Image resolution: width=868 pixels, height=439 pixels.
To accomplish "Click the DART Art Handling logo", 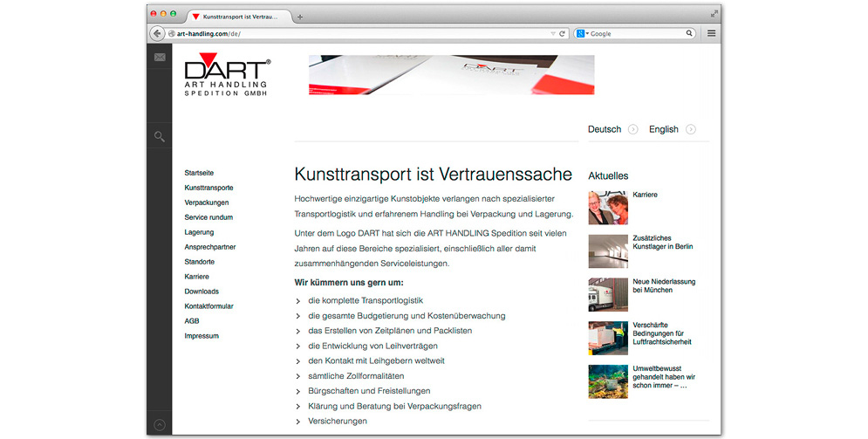I will click(228, 77).
